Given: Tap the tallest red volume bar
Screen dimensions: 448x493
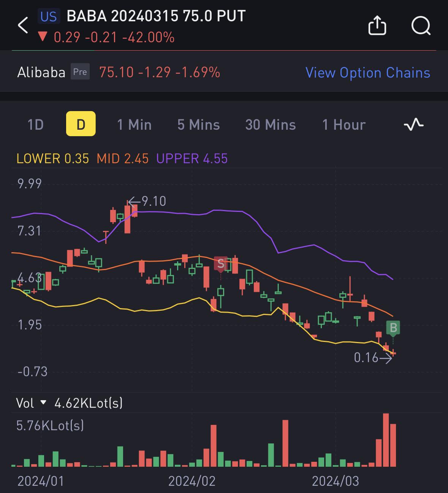Looking at the screenshot, I should point(386,440).
